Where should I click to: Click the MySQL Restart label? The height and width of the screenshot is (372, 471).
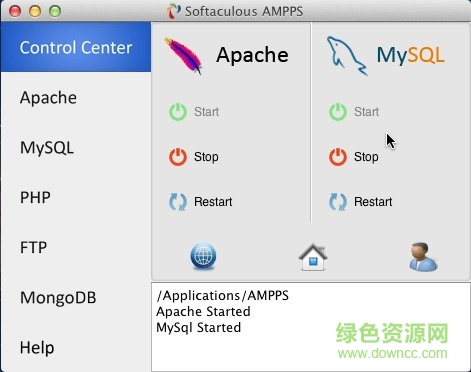tap(373, 202)
